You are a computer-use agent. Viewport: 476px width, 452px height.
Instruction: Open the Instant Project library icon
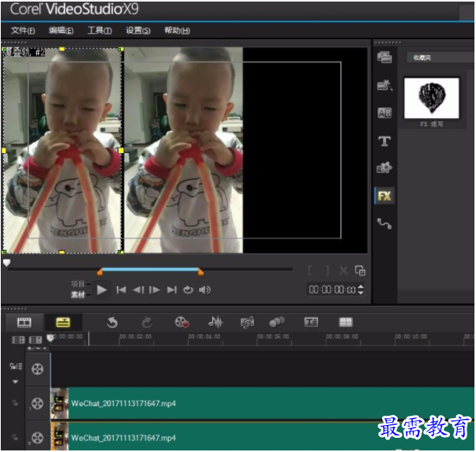384,85
